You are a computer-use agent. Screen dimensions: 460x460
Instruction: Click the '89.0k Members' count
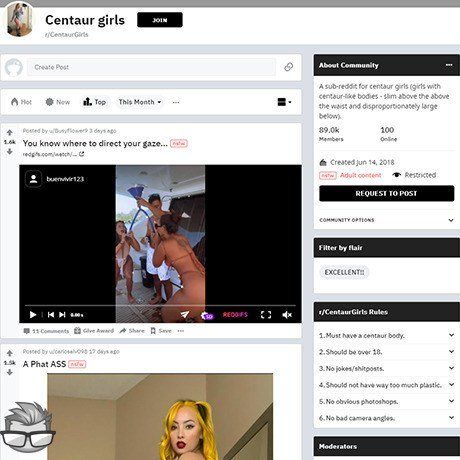pos(331,134)
